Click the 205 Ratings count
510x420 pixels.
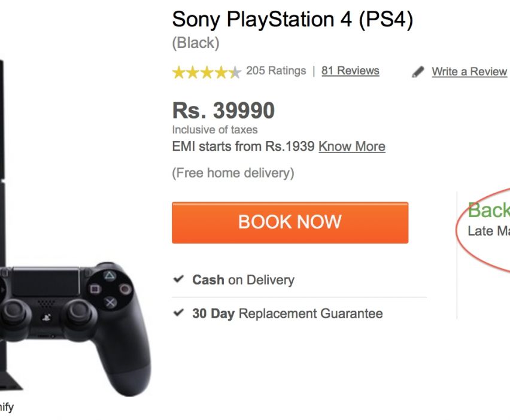pos(276,71)
